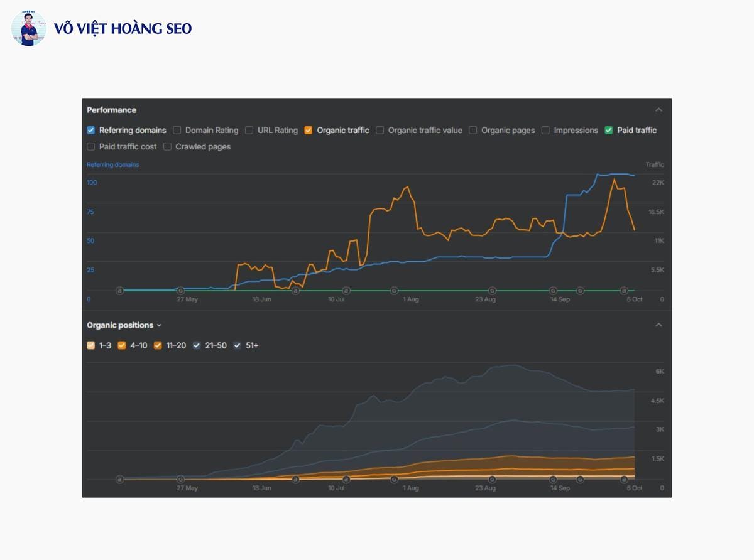
Task: Click the orange traffic peak near 1 Aug
Action: 407,187
